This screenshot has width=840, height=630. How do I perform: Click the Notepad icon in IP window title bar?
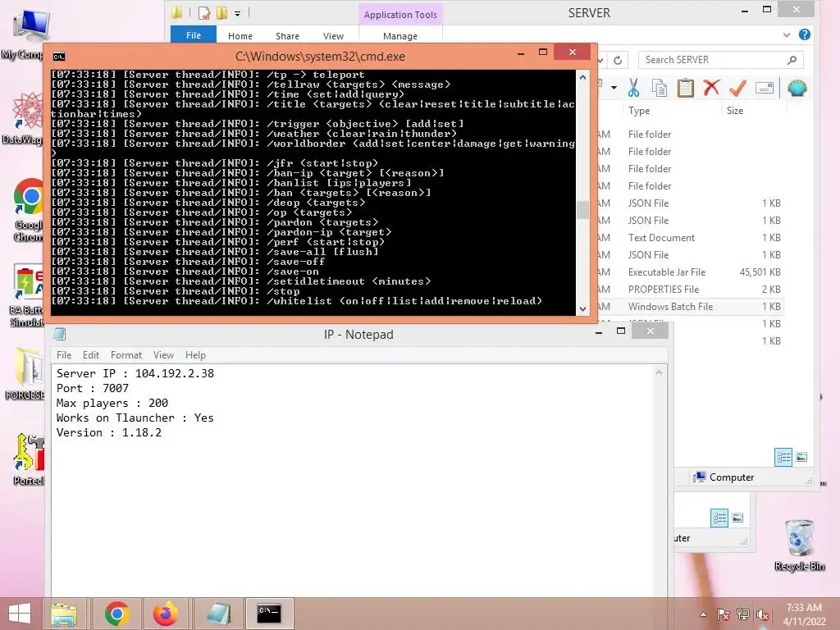tap(59, 334)
